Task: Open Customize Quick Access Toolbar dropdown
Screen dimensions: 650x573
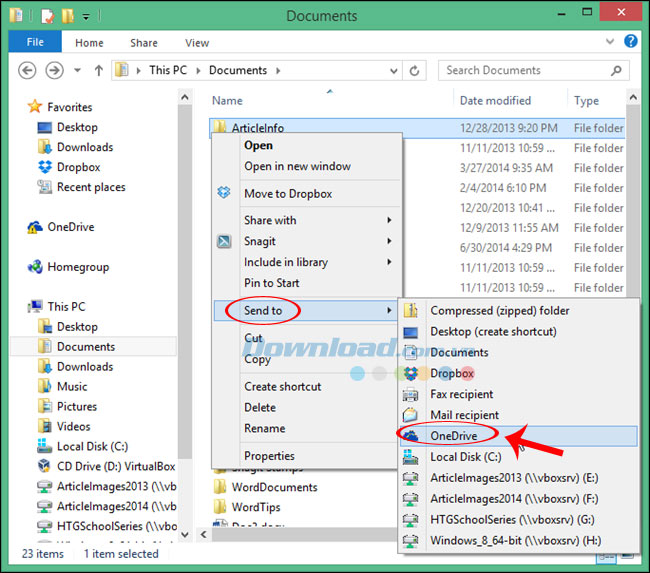Action: click(x=86, y=17)
